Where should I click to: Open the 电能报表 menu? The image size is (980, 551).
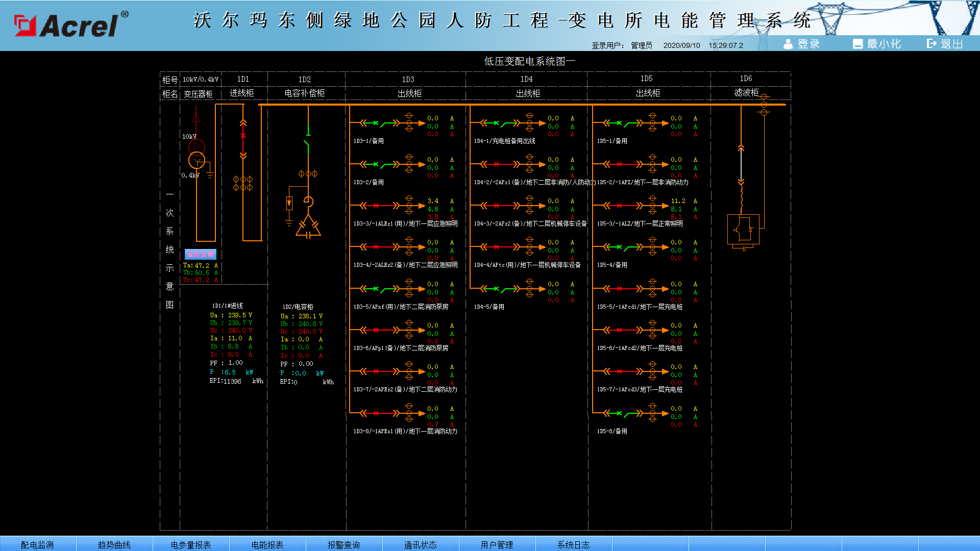[267, 544]
